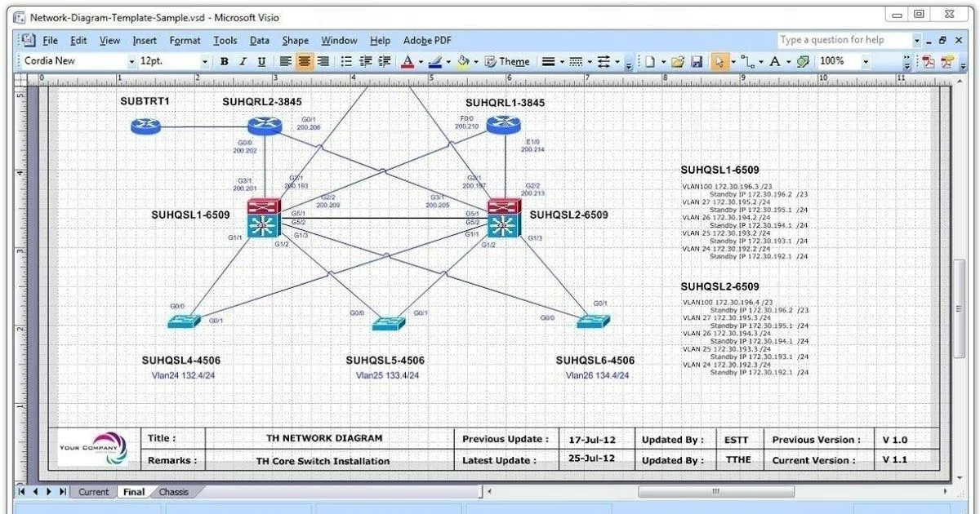Toggle underline formatting
Image resolution: width=980 pixels, height=514 pixels.
click(x=261, y=61)
